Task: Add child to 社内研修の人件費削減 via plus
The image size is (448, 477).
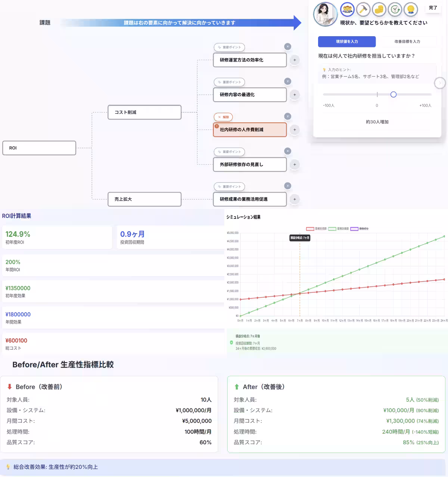Action: click(x=295, y=130)
